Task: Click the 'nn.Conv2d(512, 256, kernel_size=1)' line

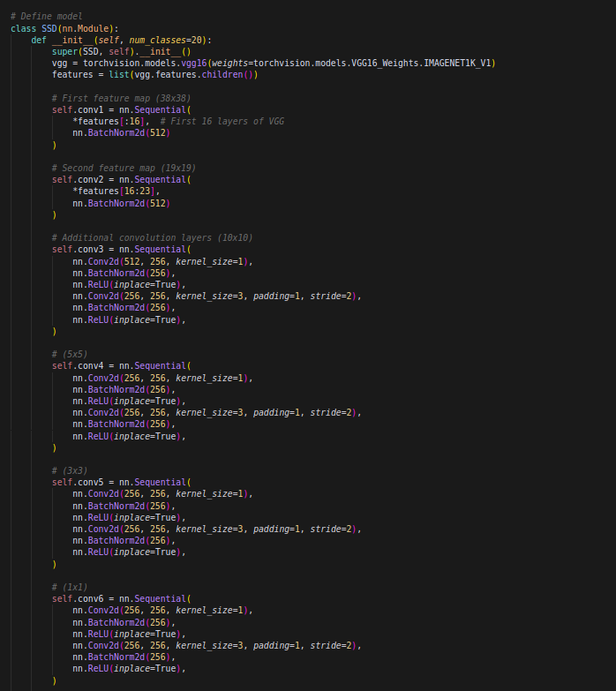Action: tap(162, 261)
